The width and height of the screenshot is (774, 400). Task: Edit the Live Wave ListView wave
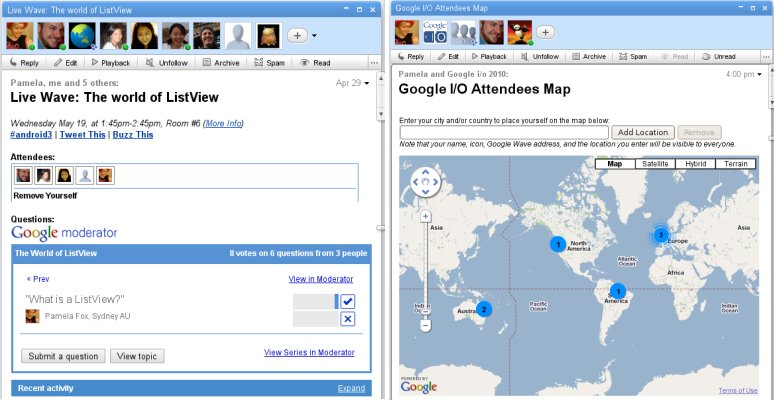pyautogui.click(x=65, y=63)
